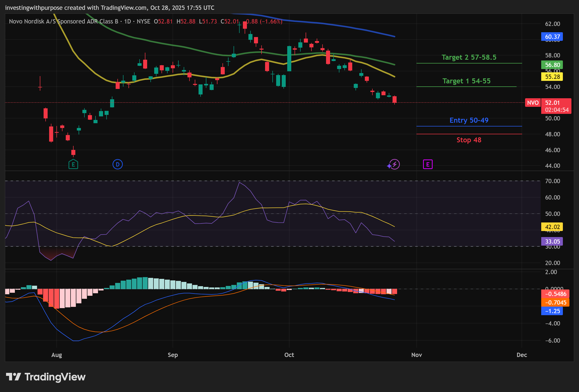Select the Target 2 57-58.5 text label
Viewport: 579px width, 392px height.
pos(469,57)
